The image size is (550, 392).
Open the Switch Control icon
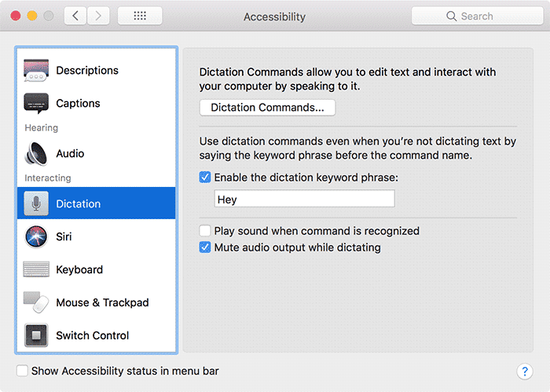pos(36,335)
